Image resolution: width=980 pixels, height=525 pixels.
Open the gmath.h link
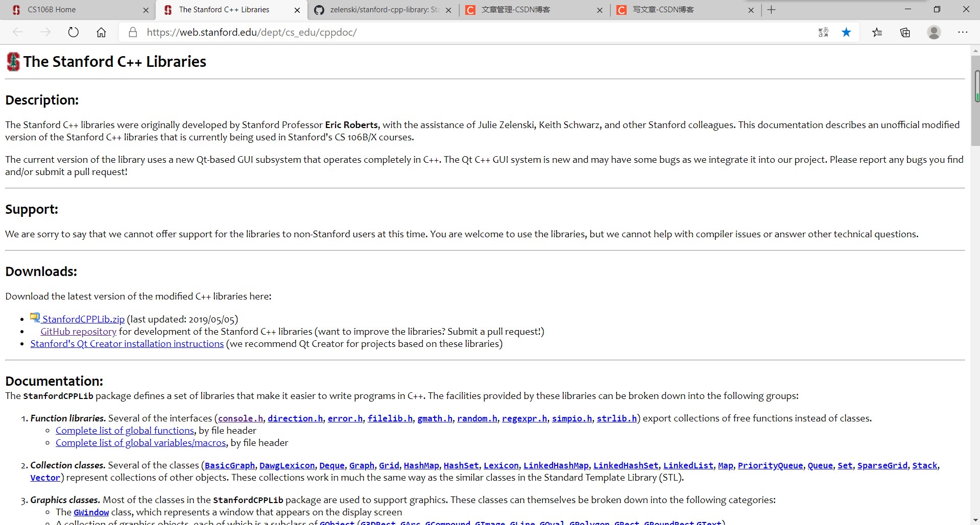tap(435, 418)
